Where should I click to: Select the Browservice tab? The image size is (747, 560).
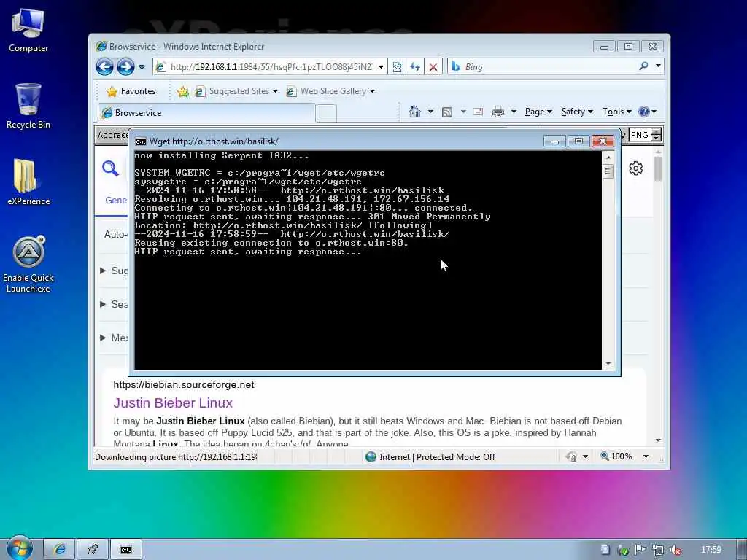(206, 113)
